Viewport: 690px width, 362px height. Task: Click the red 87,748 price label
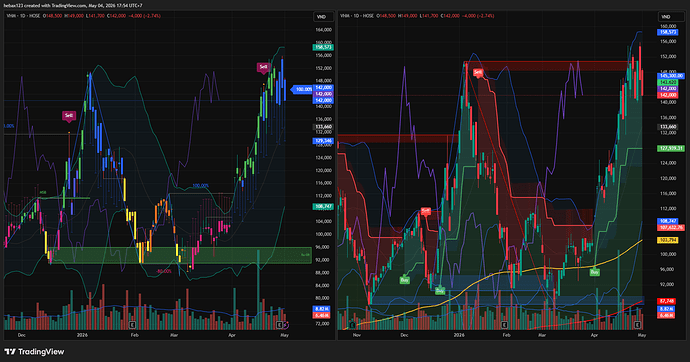click(666, 301)
